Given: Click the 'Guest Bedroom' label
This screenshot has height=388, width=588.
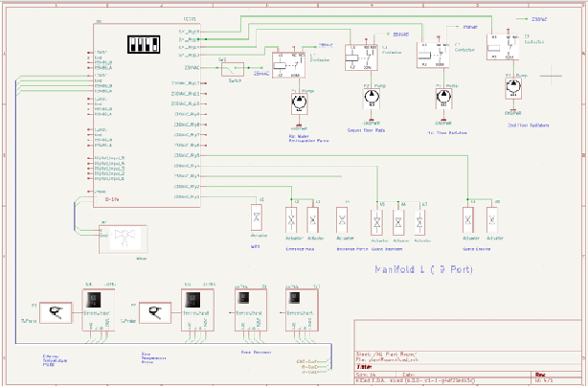Looking at the screenshot, I should point(387,249).
